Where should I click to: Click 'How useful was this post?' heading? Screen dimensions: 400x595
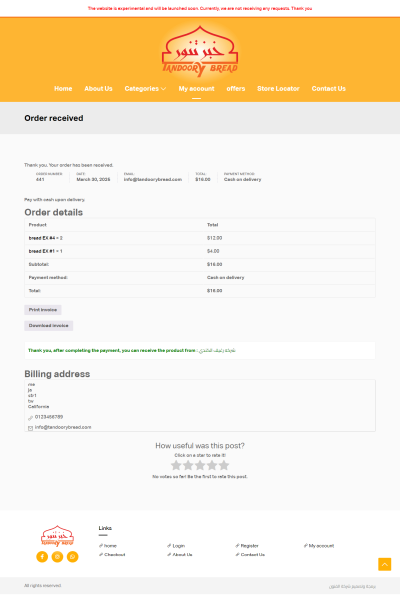point(200,445)
